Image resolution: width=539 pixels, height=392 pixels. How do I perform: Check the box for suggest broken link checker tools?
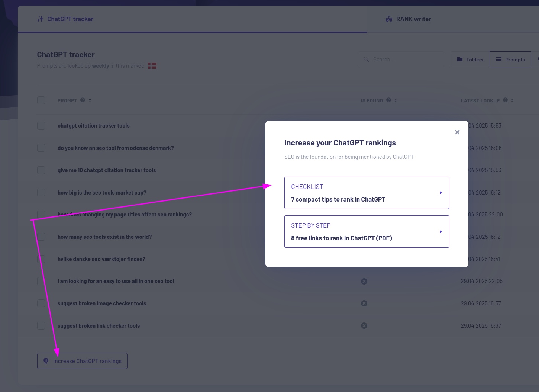[41, 326]
